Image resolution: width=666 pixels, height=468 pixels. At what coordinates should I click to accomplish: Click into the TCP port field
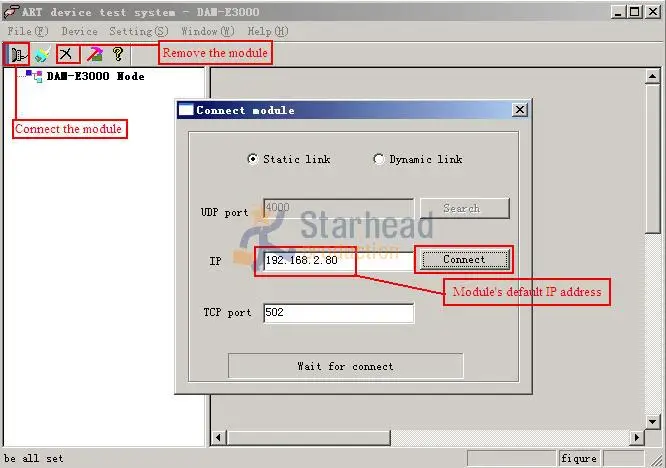339,313
